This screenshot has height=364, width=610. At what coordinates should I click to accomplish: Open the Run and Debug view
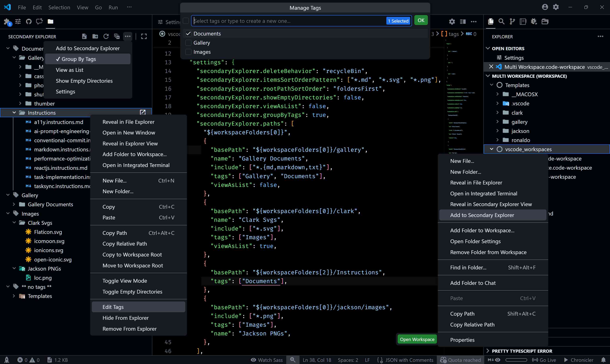pos(534,22)
